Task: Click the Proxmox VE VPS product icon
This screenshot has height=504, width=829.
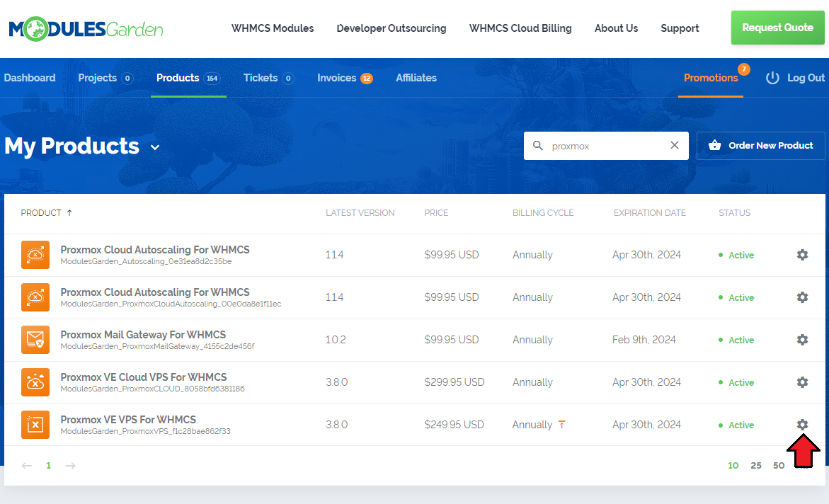Action: click(35, 424)
